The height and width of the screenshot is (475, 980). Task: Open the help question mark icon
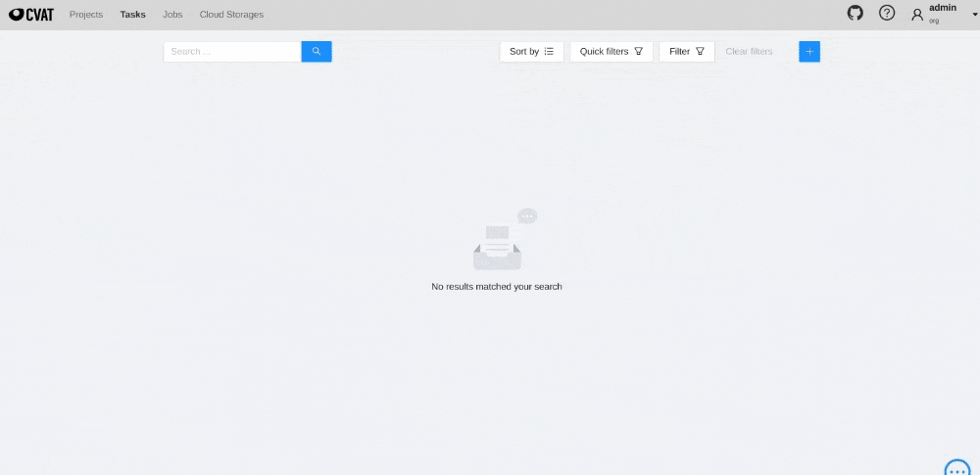click(887, 14)
